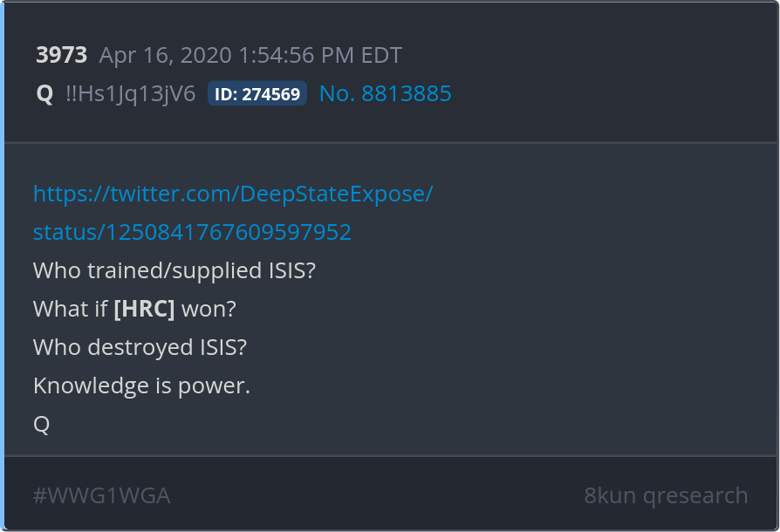Select the bold Q author name
This screenshot has width=780, height=532.
(44, 94)
